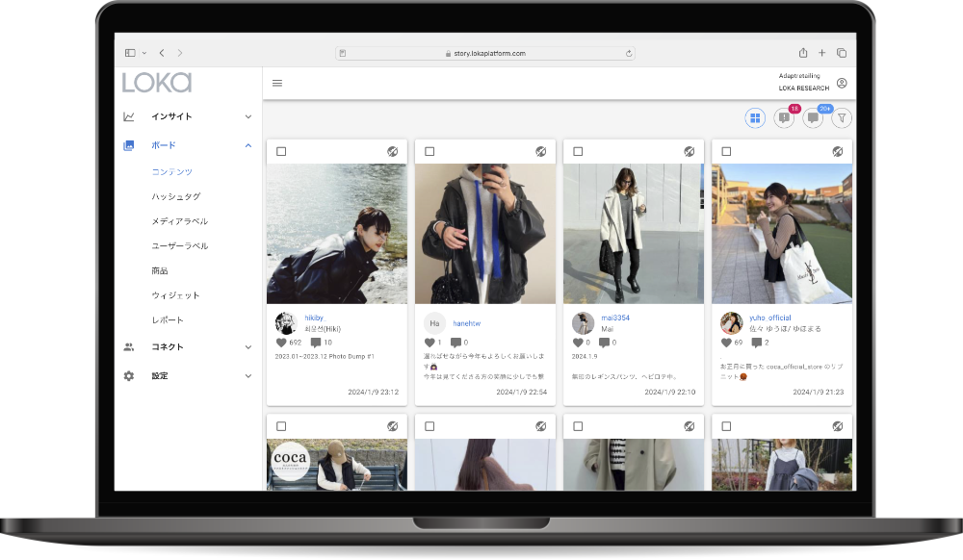Switch to grid view layout
This screenshot has height=560, width=963.
coord(755,118)
